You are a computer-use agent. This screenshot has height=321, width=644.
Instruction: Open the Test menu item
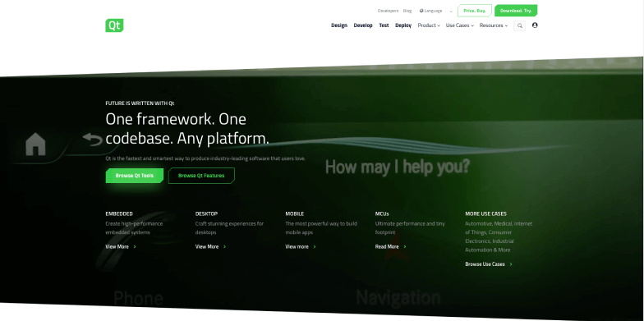click(x=384, y=25)
